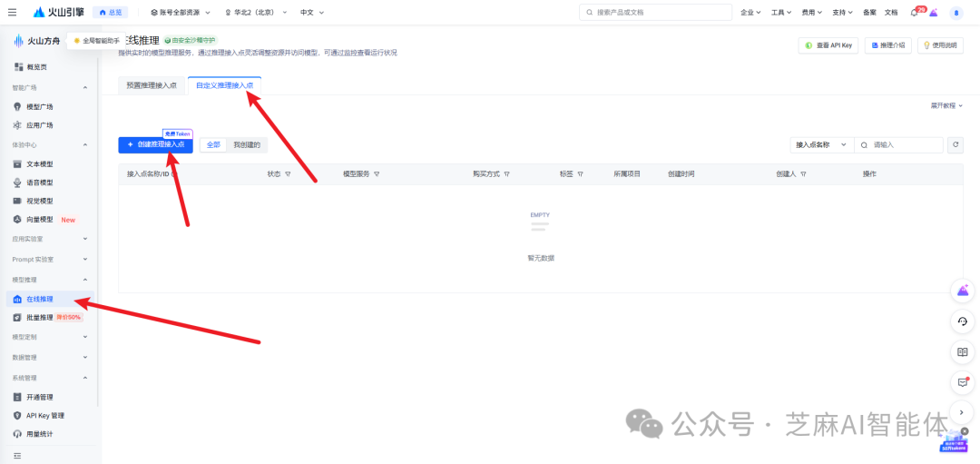Click the purple mountain icon in top bar
This screenshot has height=464, width=980.
click(933, 13)
